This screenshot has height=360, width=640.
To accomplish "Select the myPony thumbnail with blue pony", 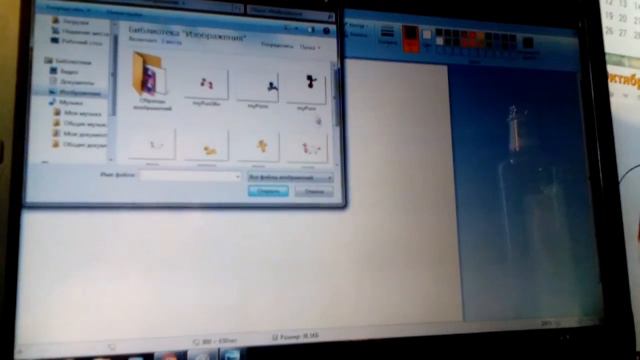I will pos(258,90).
